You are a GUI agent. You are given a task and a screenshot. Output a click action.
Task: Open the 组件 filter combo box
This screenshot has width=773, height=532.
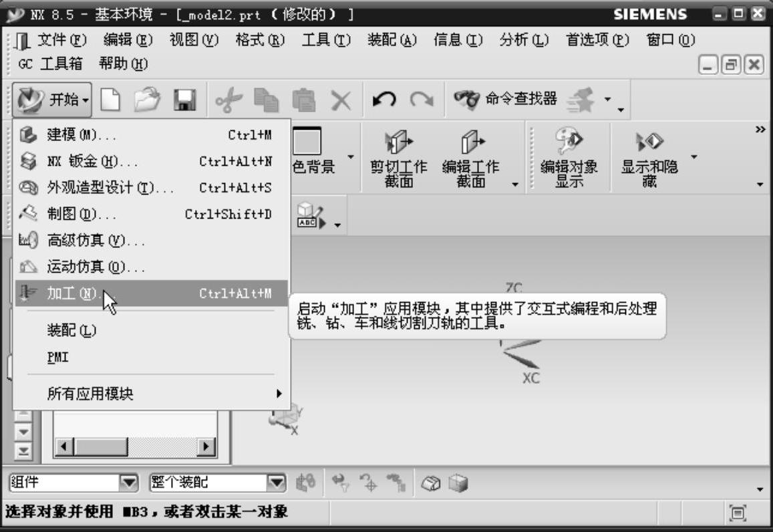click(x=74, y=482)
